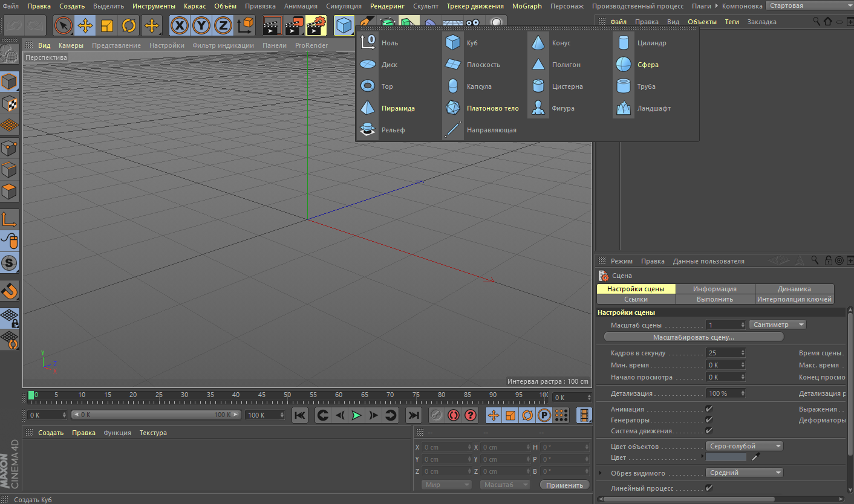Switch to the Динамика tab
The width and height of the screenshot is (854, 504).
(794, 289)
